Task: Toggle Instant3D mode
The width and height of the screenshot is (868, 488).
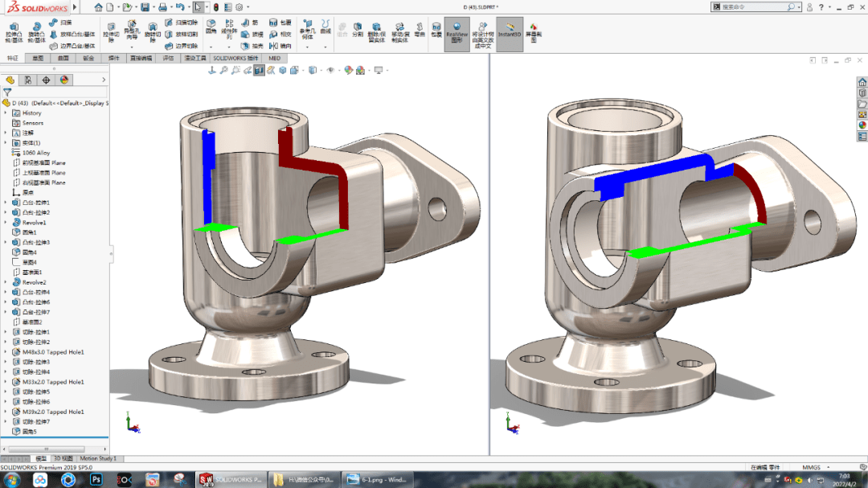Action: coord(508,31)
